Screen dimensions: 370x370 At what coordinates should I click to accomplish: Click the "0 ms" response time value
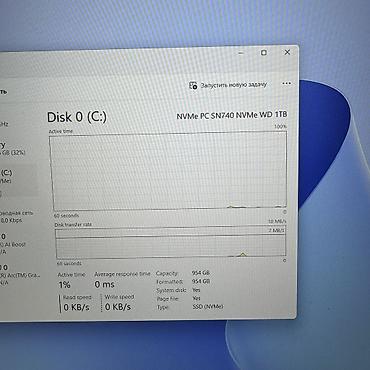point(104,284)
